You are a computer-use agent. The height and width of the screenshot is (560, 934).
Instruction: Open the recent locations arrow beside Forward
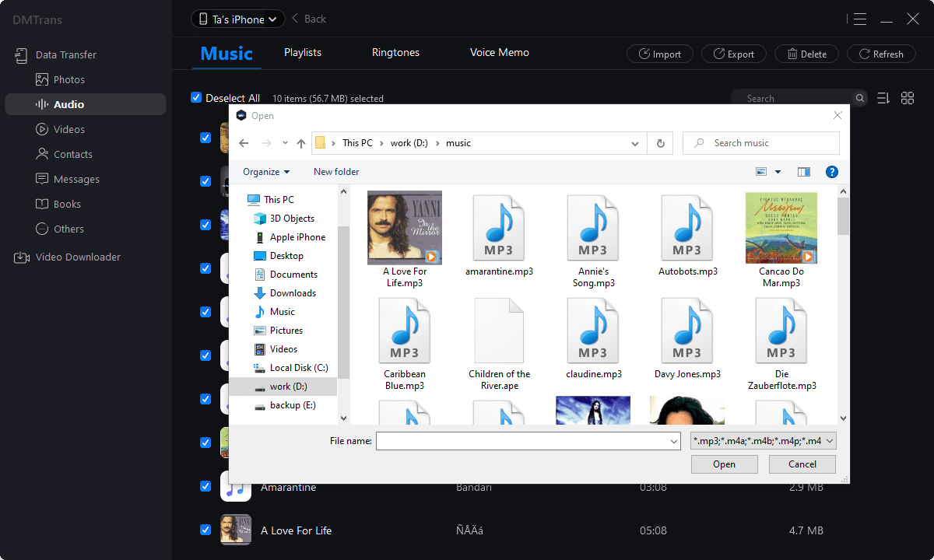click(x=285, y=143)
